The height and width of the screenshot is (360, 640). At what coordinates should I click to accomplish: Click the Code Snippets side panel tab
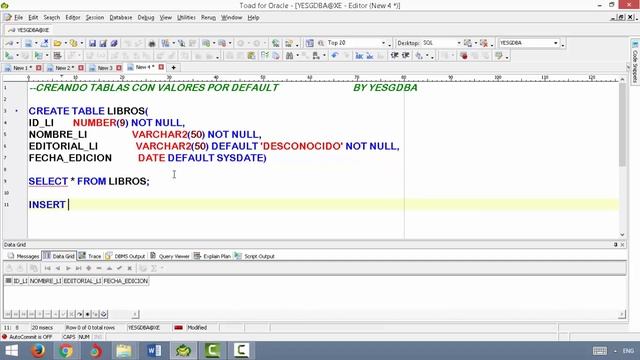(635, 61)
